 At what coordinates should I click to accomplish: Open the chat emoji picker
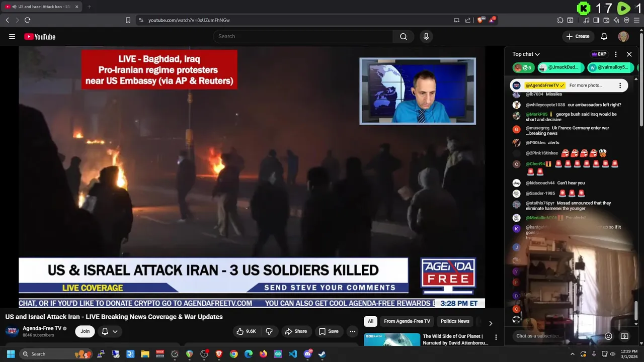[x=608, y=336]
